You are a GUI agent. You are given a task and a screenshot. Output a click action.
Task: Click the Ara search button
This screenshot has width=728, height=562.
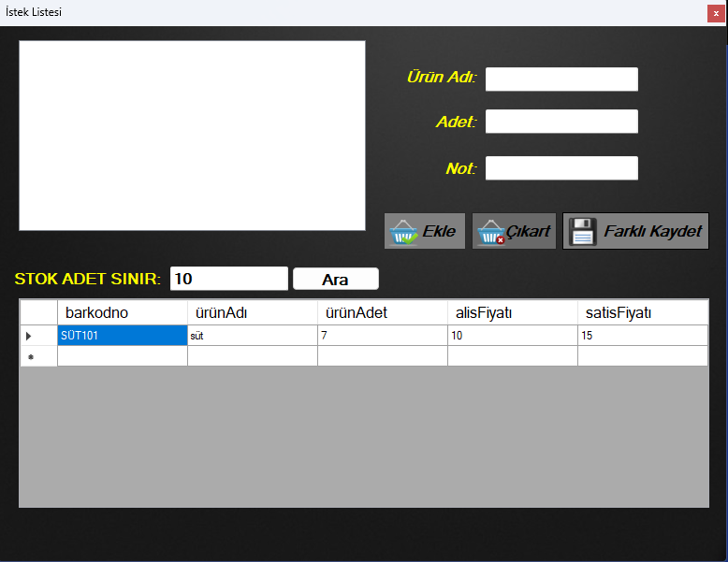[336, 279]
